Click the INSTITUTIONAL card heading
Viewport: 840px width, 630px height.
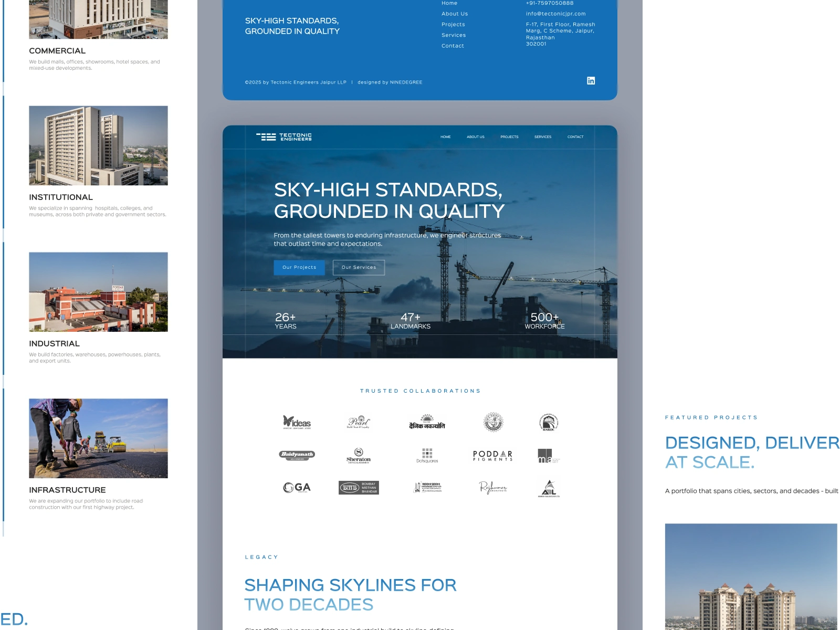point(61,197)
